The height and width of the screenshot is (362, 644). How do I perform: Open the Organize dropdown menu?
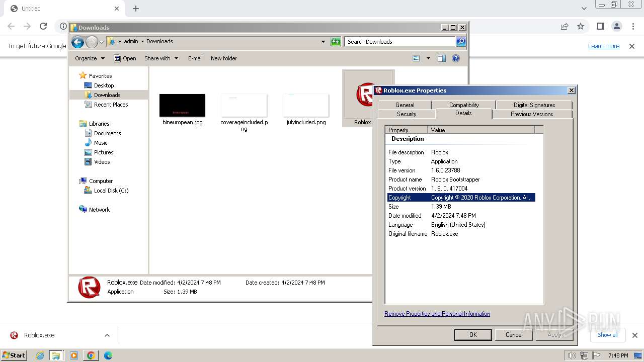tap(90, 58)
